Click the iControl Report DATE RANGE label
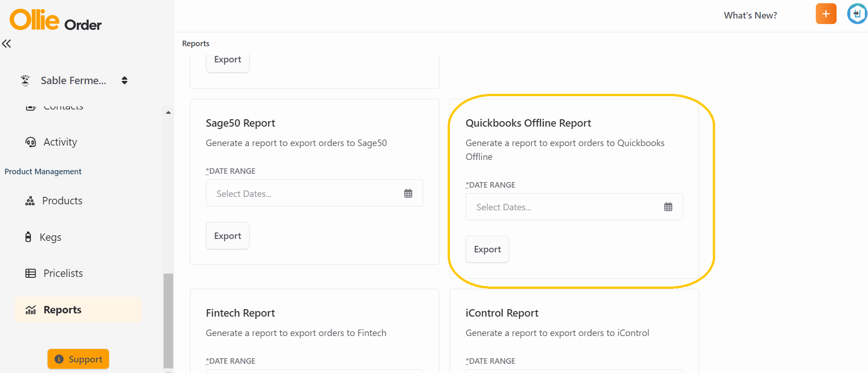Image resolution: width=868 pixels, height=373 pixels. (x=490, y=361)
